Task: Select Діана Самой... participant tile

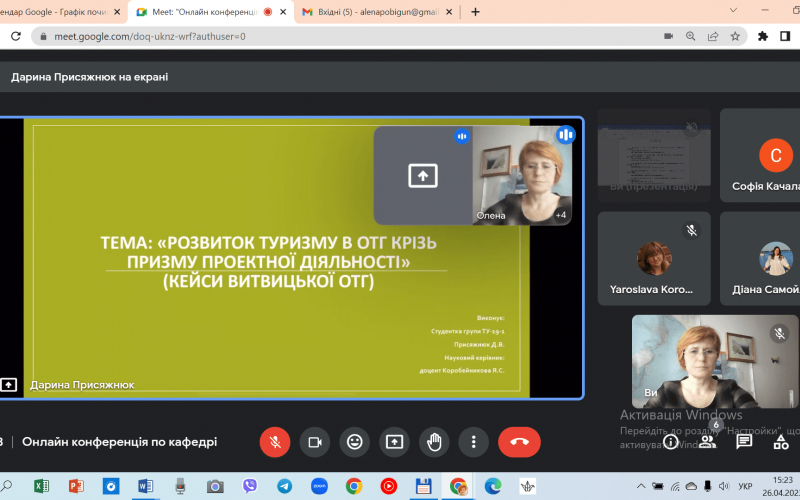Action: click(760, 259)
